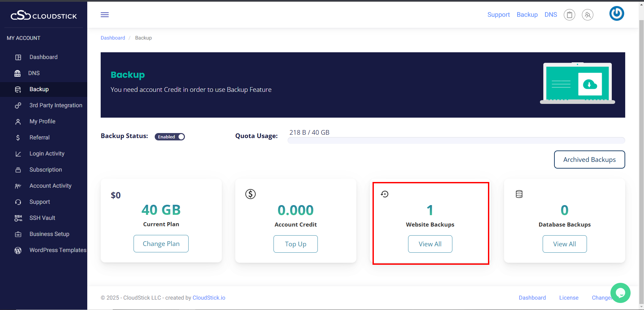Open DNS in the sidebar
Viewport: 644px width, 310px height.
click(x=34, y=73)
